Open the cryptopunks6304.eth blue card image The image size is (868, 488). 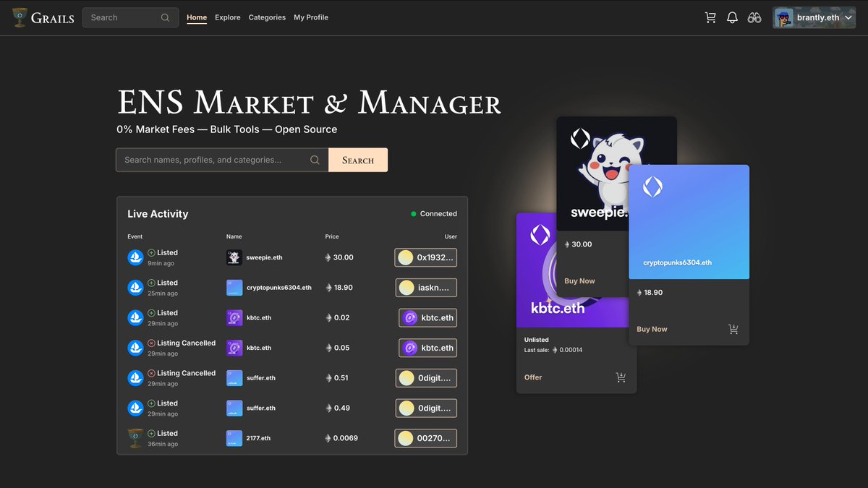(x=689, y=222)
